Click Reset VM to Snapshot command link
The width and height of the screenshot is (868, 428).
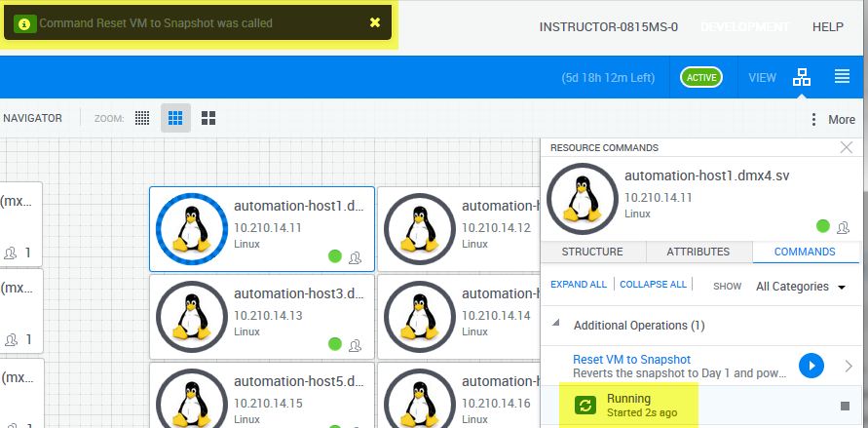tap(631, 360)
